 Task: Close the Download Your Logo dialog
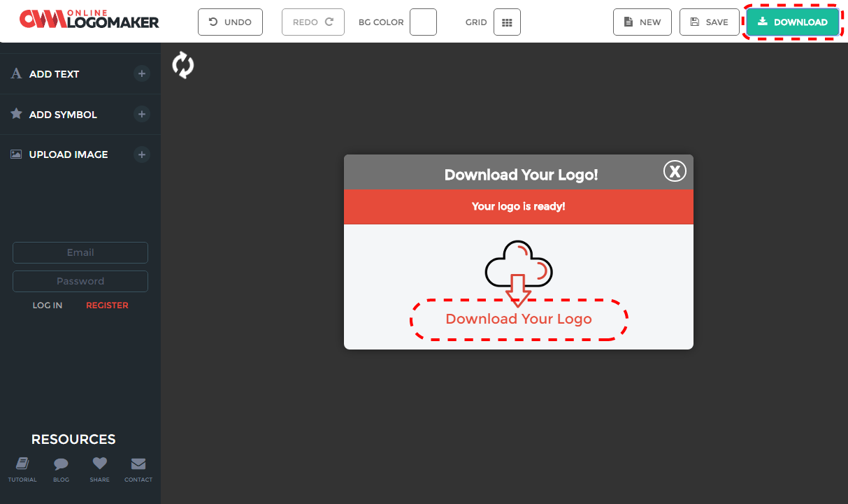(x=675, y=171)
